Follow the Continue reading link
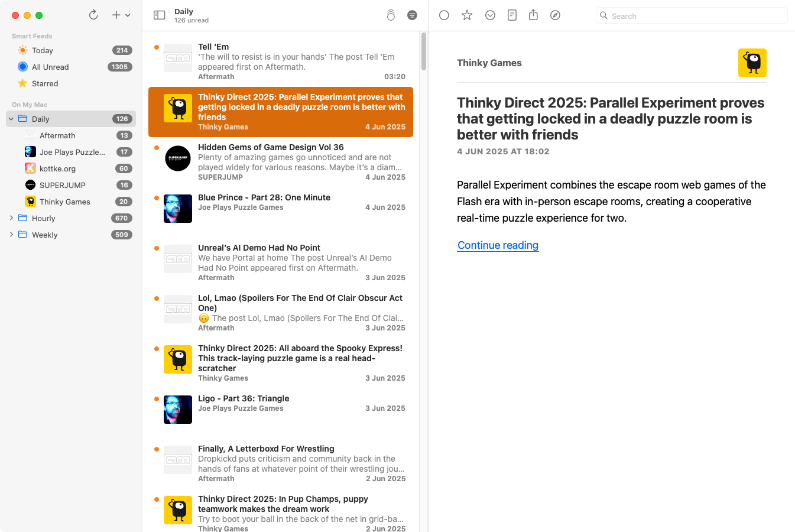 [x=498, y=245]
